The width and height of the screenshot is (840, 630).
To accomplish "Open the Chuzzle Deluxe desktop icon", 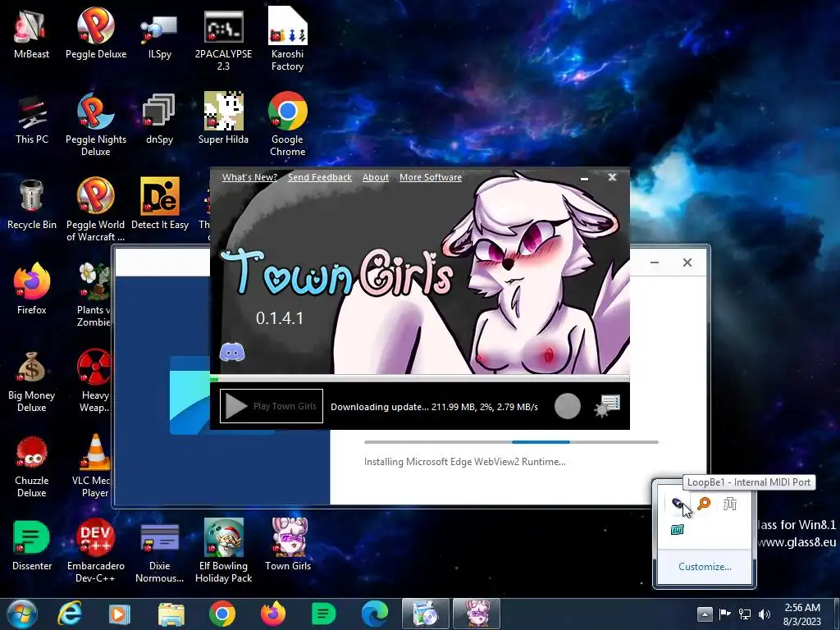I will click(x=32, y=466).
